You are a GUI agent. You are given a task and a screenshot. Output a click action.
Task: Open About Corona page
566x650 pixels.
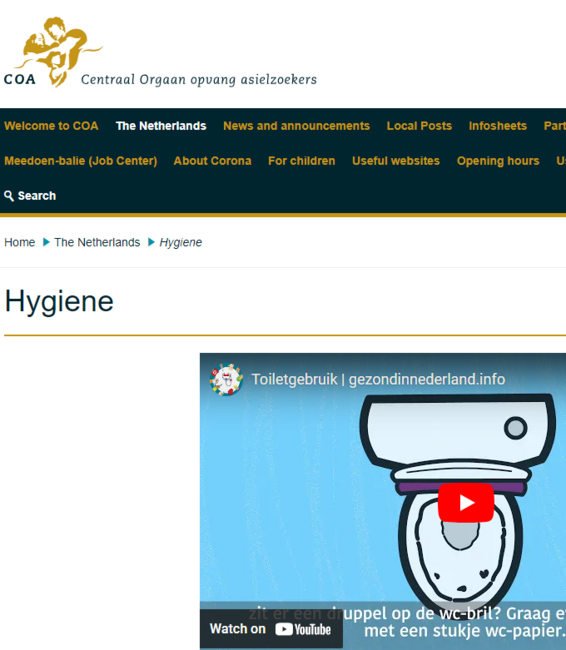click(212, 161)
